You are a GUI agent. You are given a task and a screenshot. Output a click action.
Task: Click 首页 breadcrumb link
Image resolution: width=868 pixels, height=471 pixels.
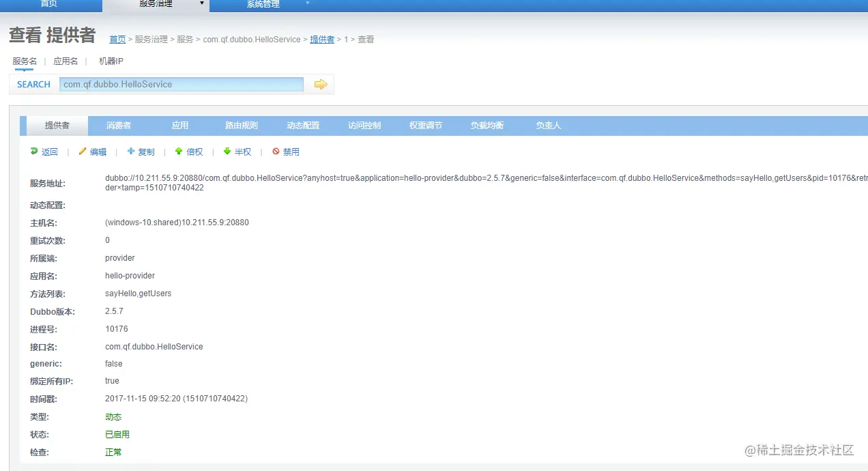tap(117, 40)
